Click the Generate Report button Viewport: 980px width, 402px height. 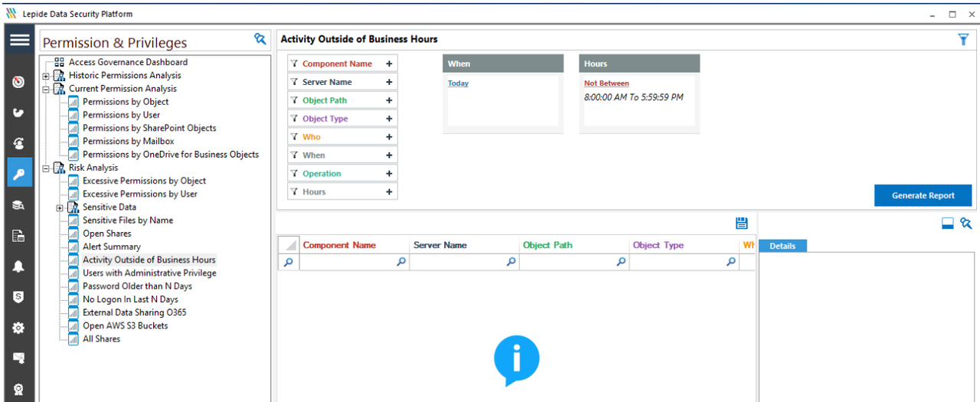click(x=923, y=195)
